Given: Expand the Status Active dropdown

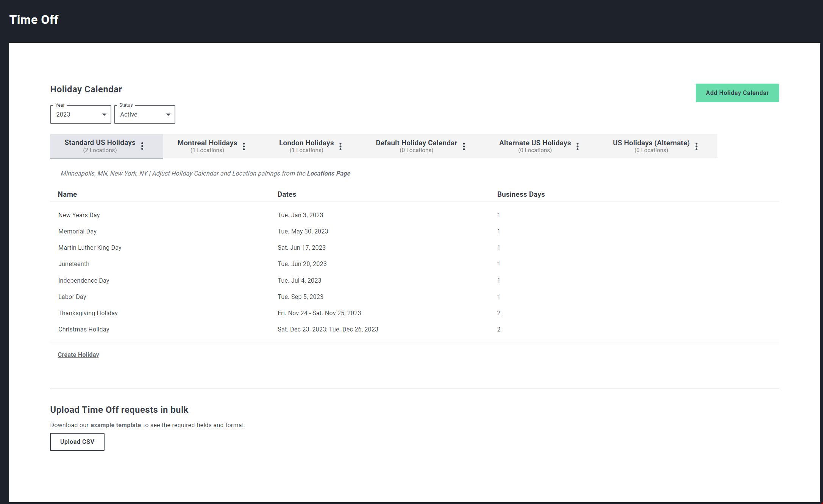Looking at the screenshot, I should tap(145, 114).
